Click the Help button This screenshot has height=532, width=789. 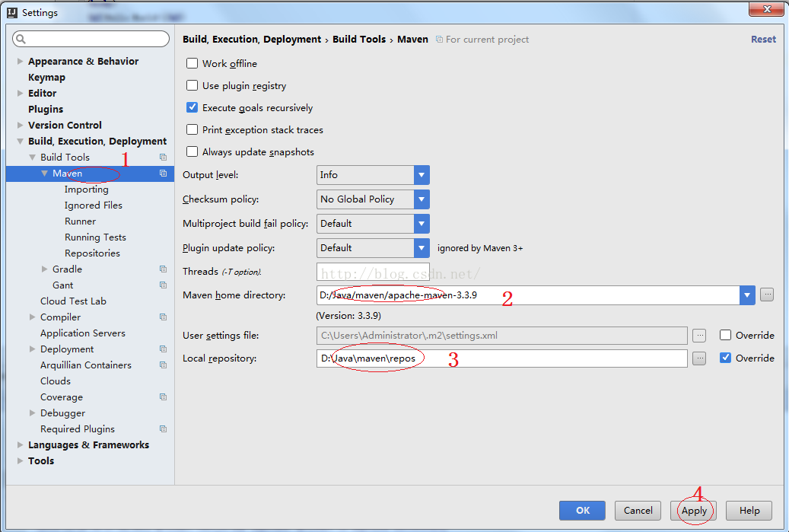coord(749,511)
